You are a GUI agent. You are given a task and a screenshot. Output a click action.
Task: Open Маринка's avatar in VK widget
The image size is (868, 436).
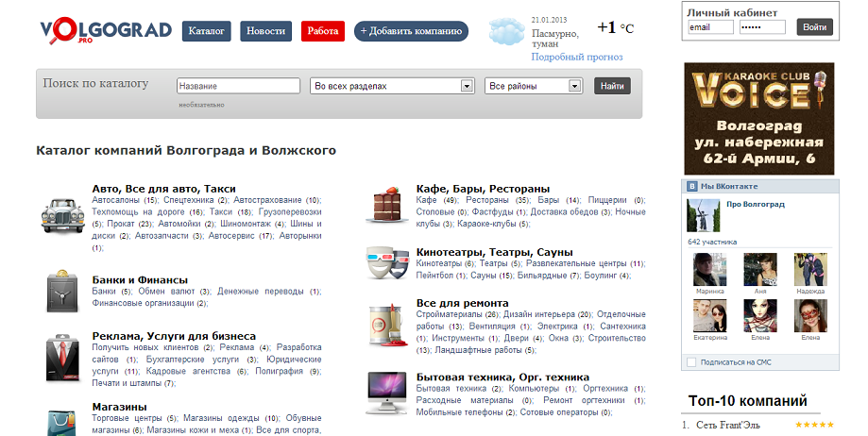pyautogui.click(x=709, y=270)
